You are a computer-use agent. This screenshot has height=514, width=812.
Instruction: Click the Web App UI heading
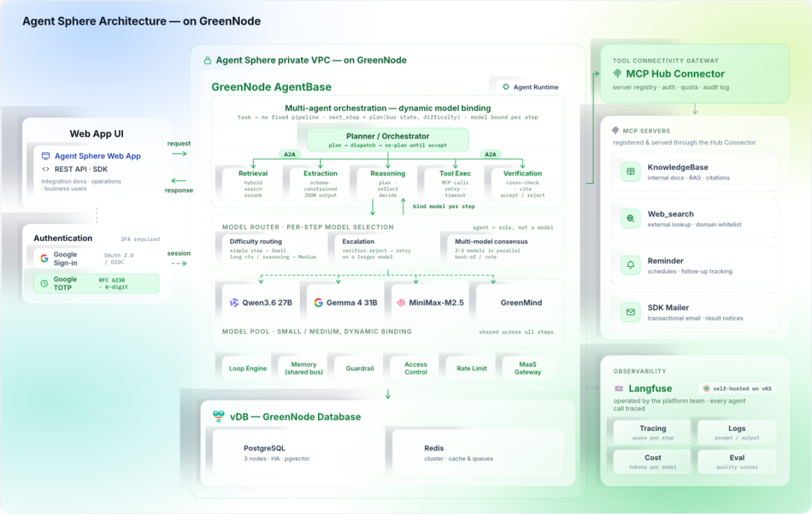click(x=97, y=134)
